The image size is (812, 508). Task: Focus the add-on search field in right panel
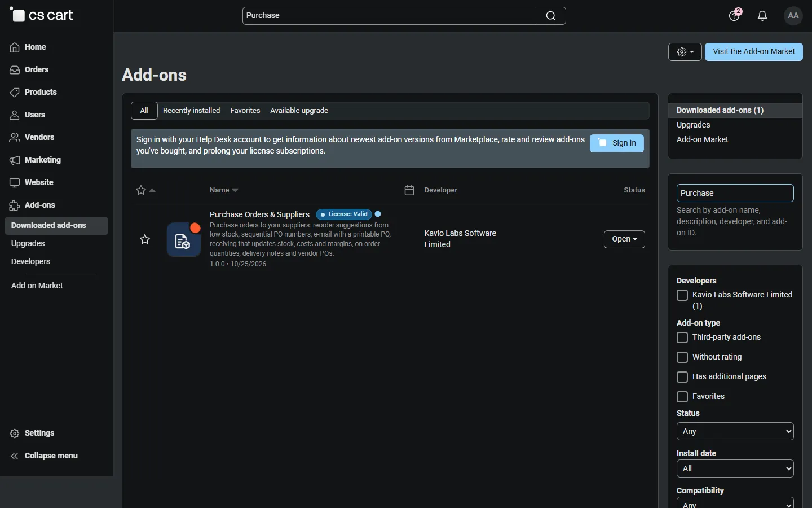735,194
